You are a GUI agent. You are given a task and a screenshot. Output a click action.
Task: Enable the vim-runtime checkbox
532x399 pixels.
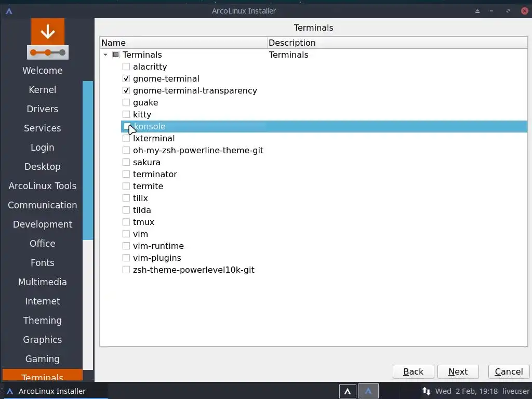126,246
